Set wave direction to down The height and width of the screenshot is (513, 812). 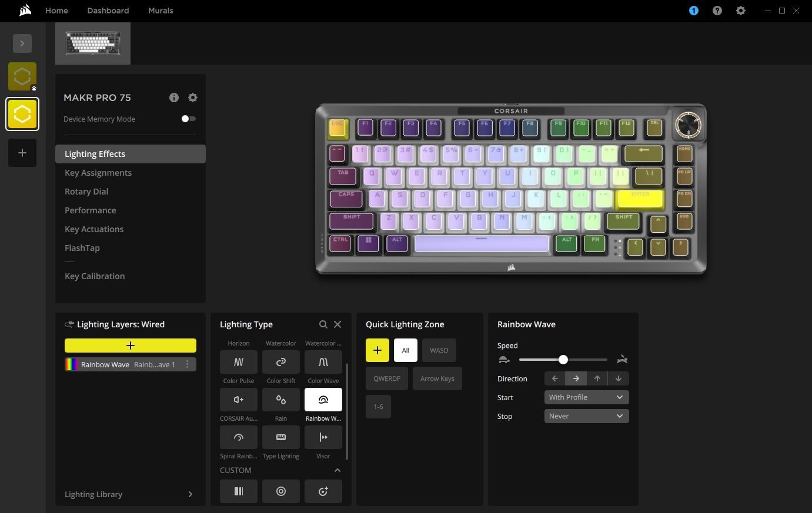pos(619,378)
